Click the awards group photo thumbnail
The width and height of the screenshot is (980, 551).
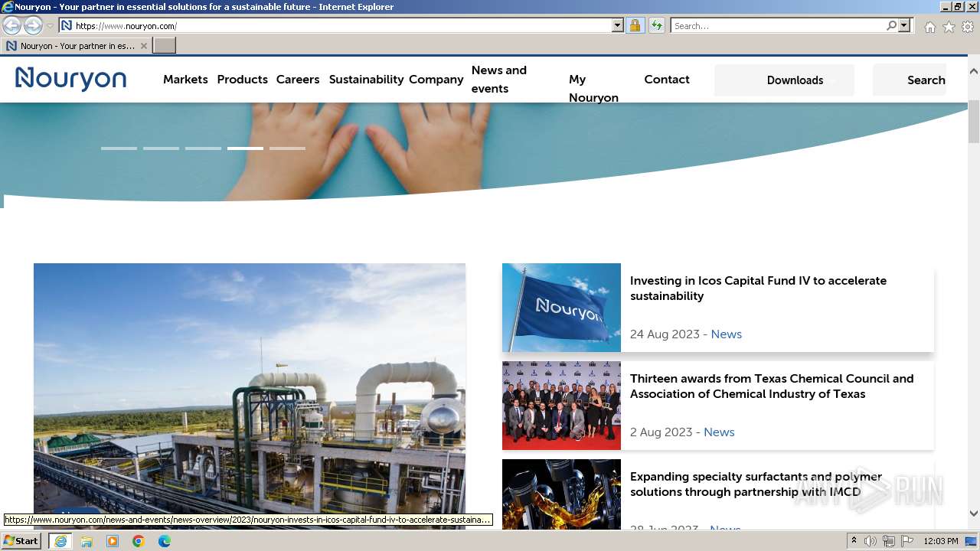click(x=561, y=406)
